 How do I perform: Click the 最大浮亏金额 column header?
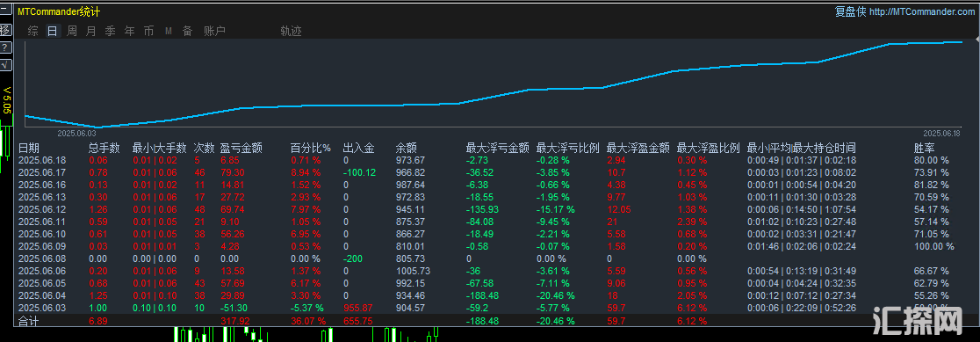[498, 149]
